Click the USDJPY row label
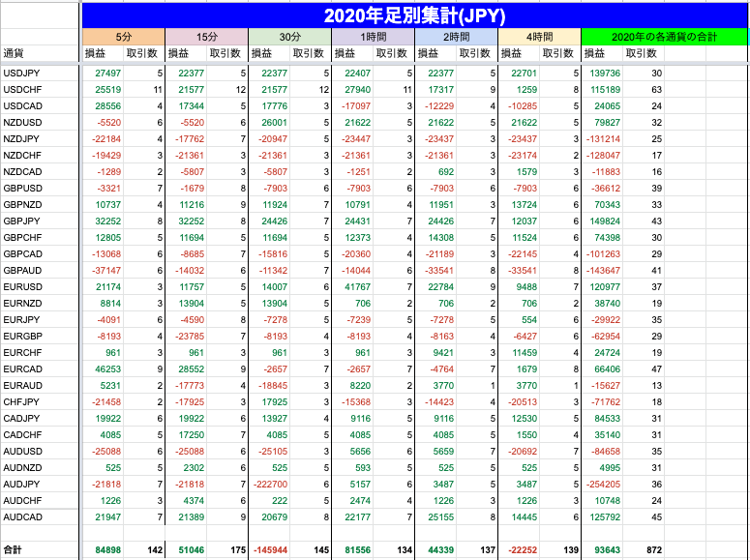750x560 pixels. [21, 74]
